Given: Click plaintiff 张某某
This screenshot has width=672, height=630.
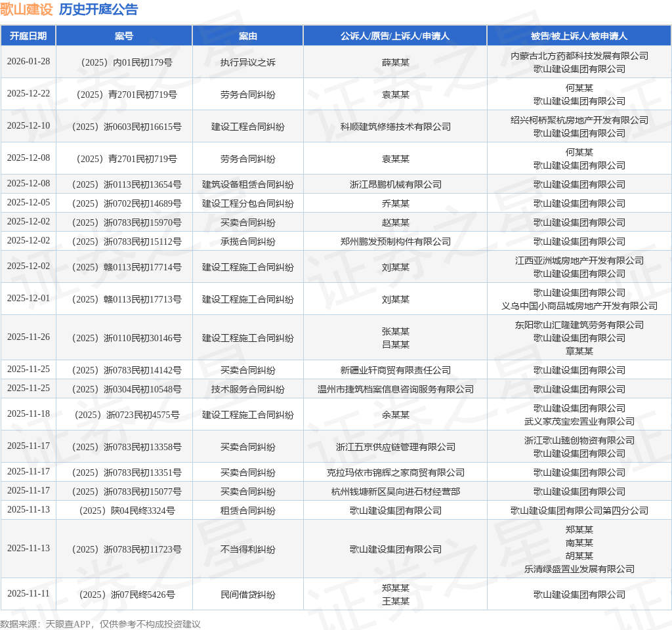Looking at the screenshot, I should [395, 331].
